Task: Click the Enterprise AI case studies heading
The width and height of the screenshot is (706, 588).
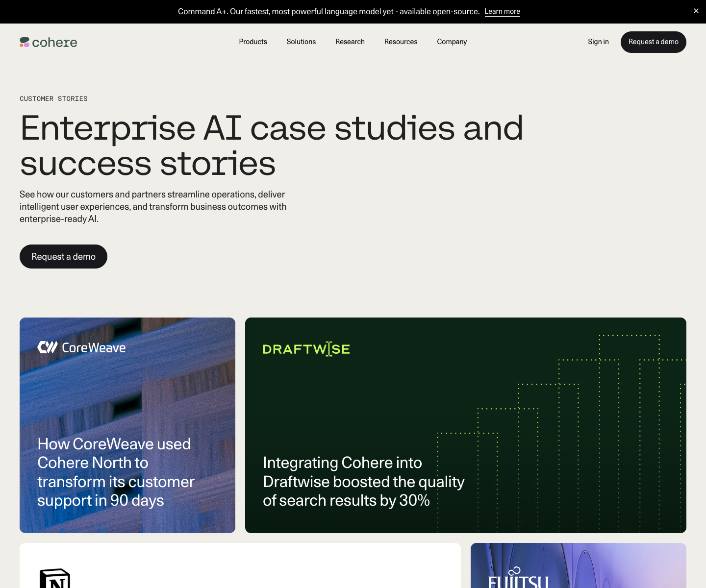Action: click(271, 146)
